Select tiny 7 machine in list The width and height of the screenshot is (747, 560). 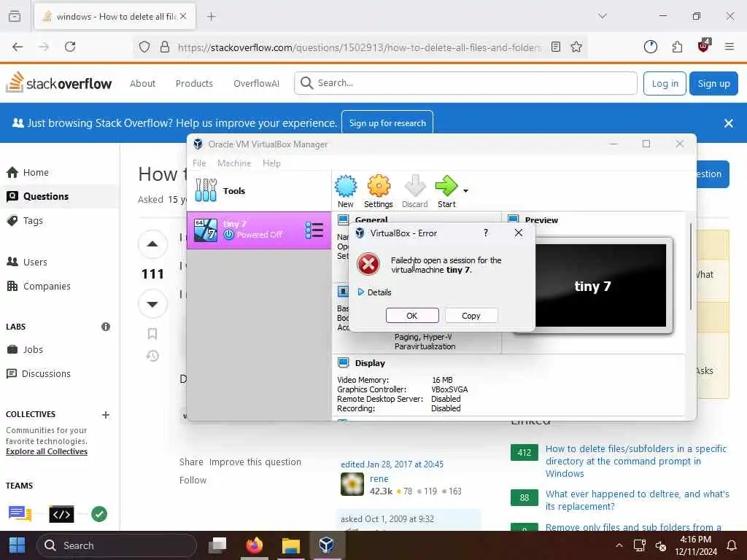tap(259, 230)
